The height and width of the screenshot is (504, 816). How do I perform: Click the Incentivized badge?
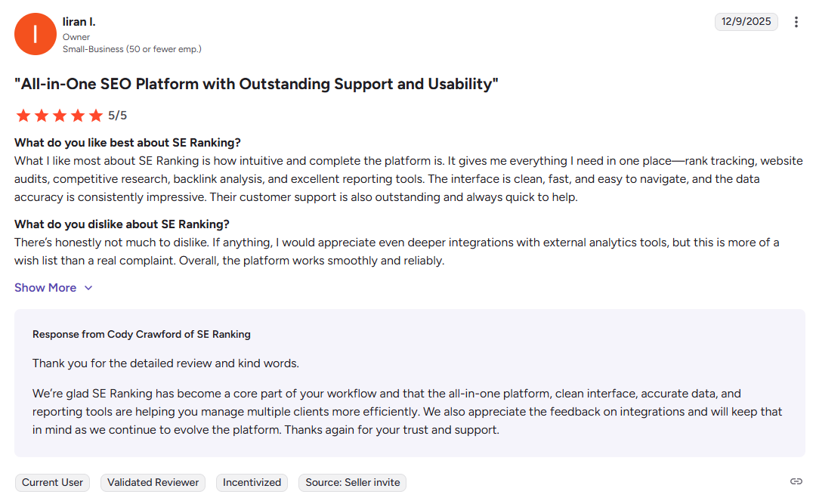(x=252, y=483)
